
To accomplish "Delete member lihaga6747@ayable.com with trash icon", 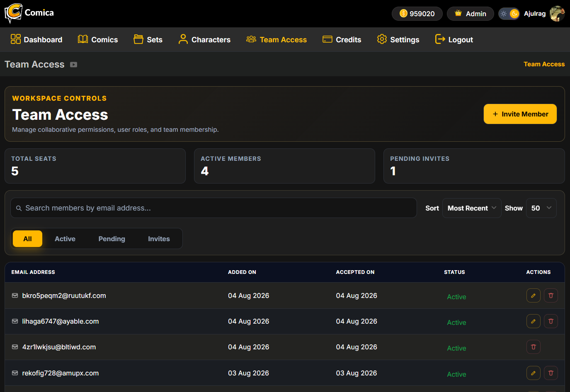I will [x=551, y=321].
